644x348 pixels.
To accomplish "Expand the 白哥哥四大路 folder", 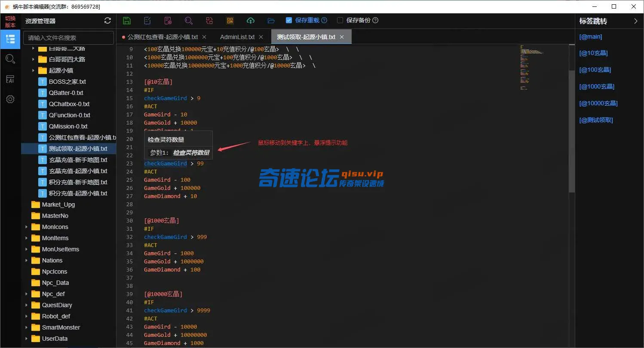I will [34, 59].
